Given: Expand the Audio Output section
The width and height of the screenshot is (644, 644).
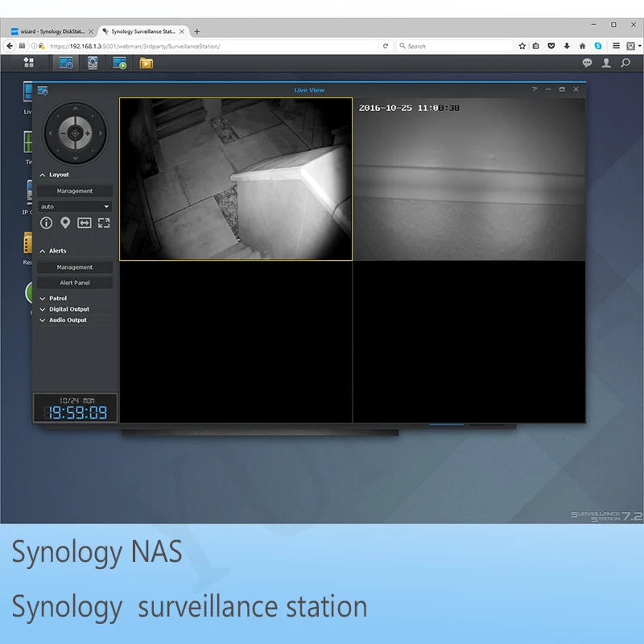Looking at the screenshot, I should (43, 320).
